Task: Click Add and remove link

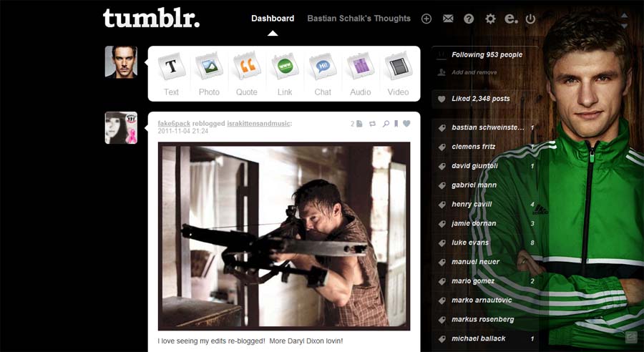Action: point(474,72)
